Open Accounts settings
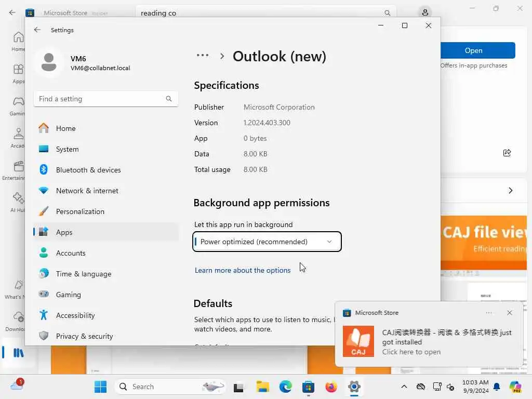 click(106, 253)
